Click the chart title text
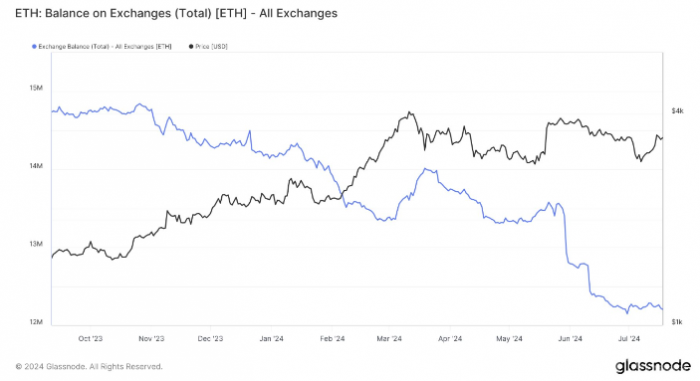 coord(176,13)
